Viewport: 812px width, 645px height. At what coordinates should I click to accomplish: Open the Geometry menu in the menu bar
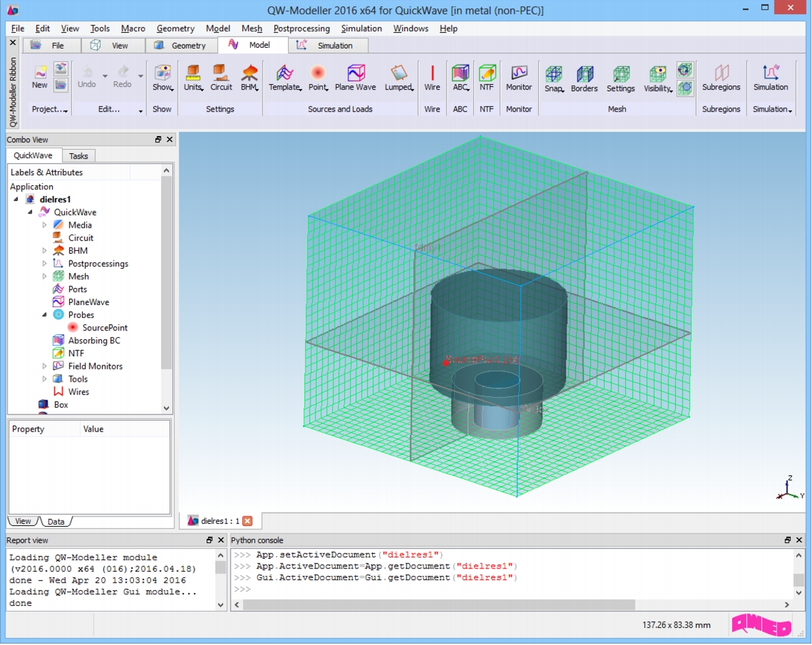176,29
